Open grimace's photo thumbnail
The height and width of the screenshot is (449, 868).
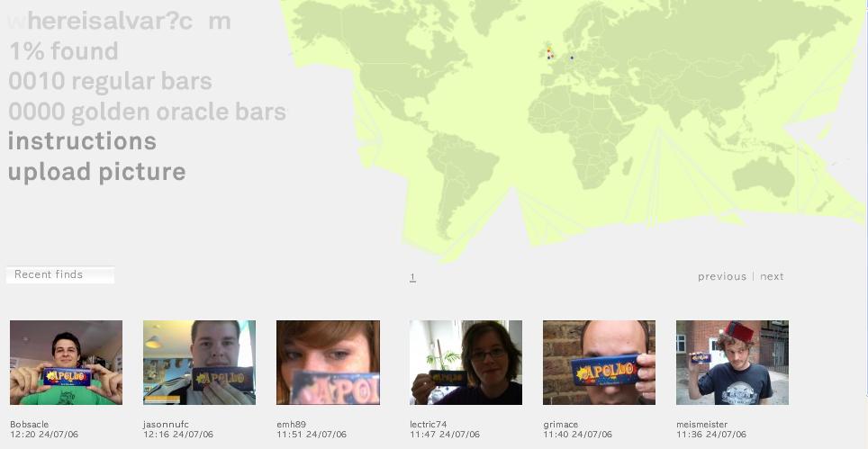(599, 363)
